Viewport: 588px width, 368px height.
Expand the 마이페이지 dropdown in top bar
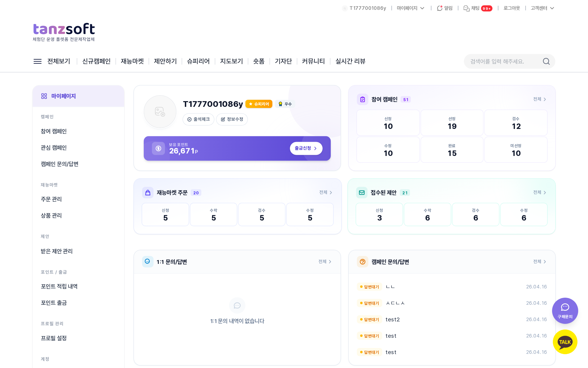[x=411, y=8]
